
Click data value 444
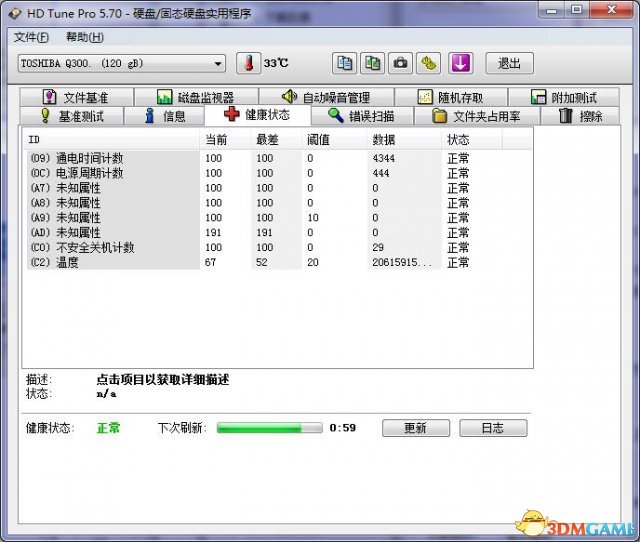point(380,173)
